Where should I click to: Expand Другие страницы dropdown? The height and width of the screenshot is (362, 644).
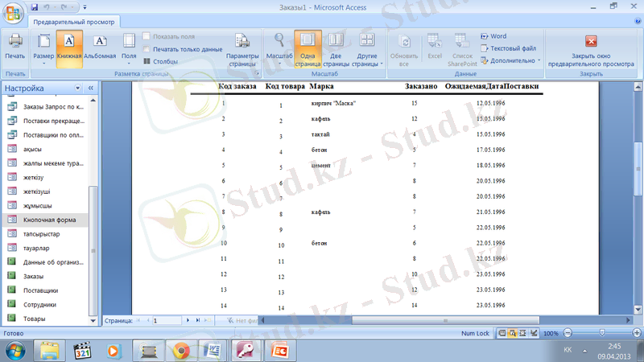[367, 48]
